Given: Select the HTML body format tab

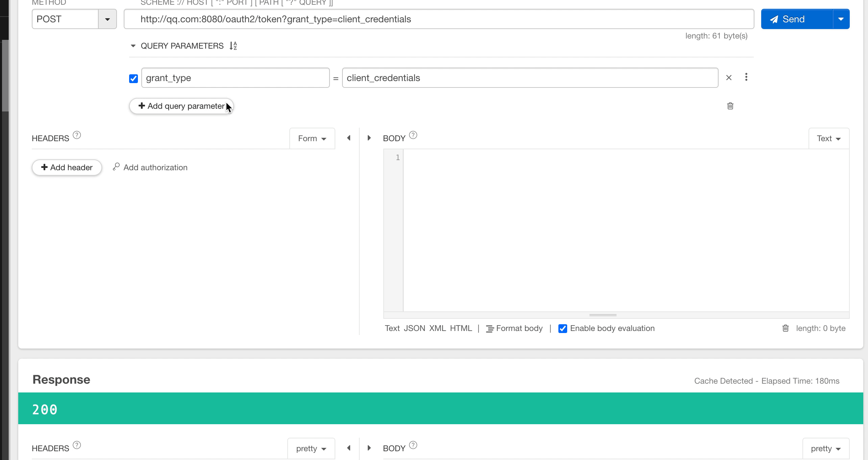Looking at the screenshot, I should (460, 328).
